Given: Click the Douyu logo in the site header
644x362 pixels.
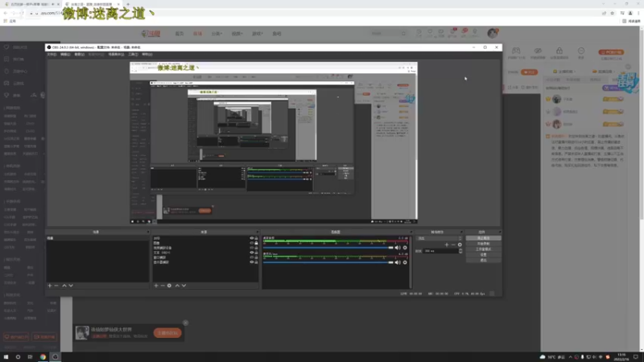Looking at the screenshot, I should [x=151, y=34].
